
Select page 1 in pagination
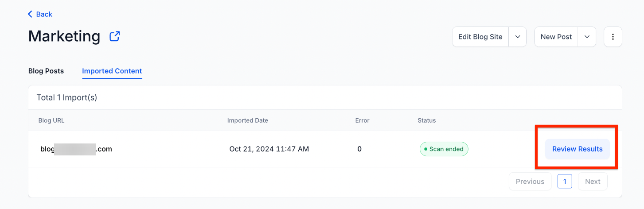[x=565, y=182]
